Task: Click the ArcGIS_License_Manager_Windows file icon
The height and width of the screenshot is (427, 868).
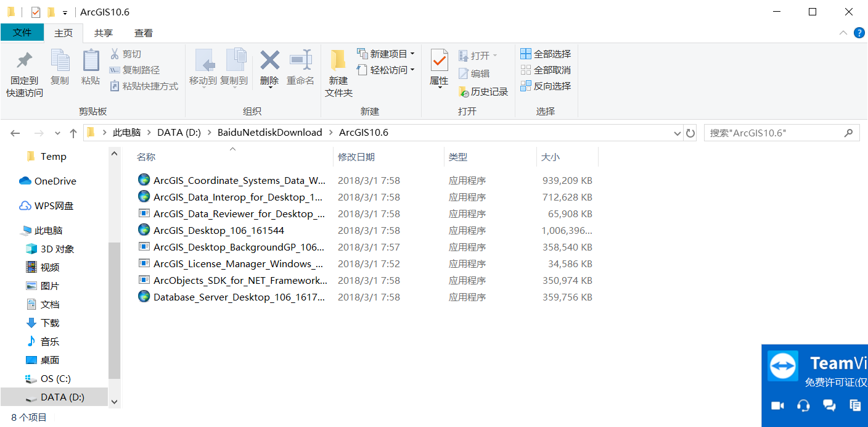Action: point(144,263)
